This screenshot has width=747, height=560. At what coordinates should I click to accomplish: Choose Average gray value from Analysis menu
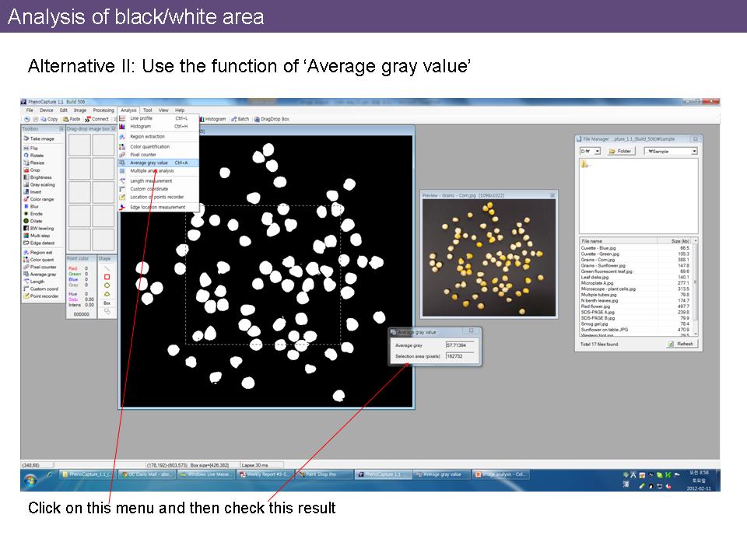(x=149, y=163)
